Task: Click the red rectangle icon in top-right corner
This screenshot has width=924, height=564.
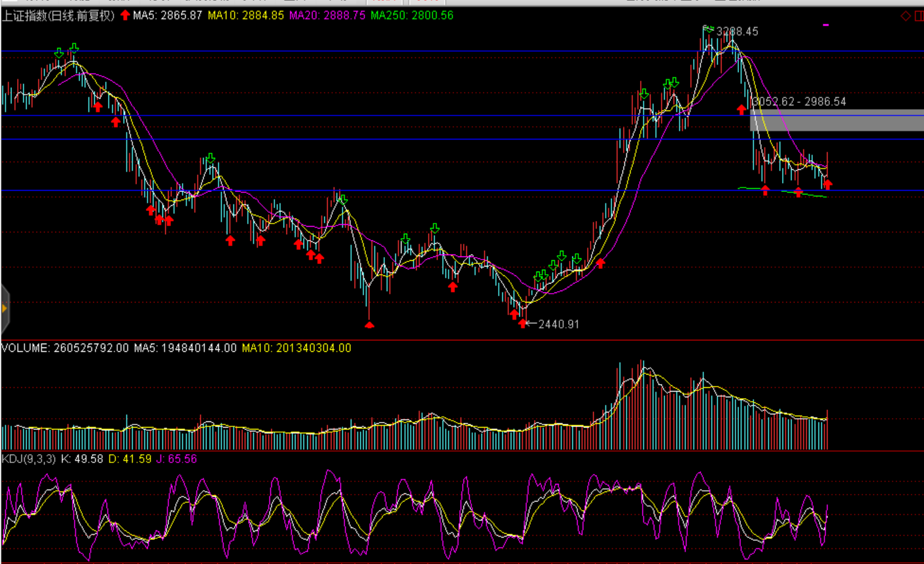Action: pyautogui.click(x=919, y=16)
